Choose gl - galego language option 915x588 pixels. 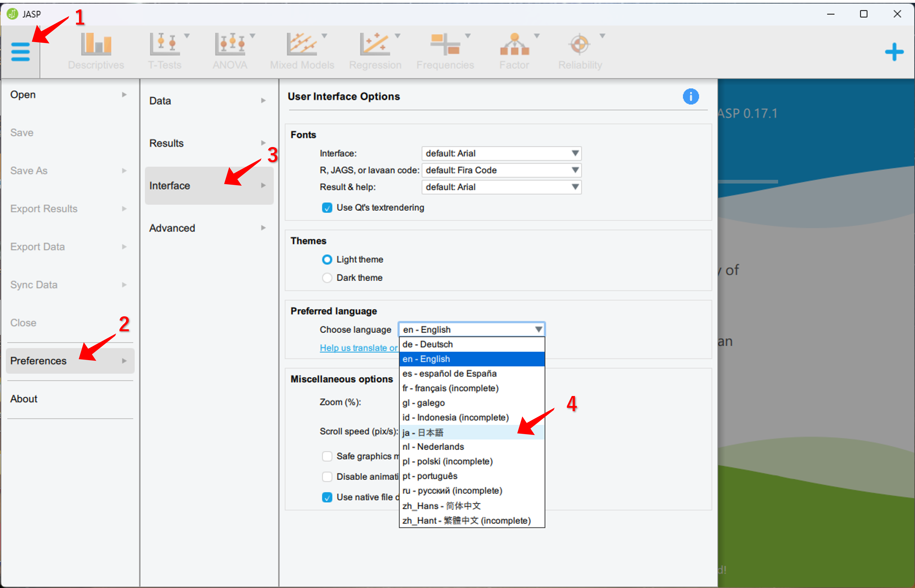(x=472, y=403)
